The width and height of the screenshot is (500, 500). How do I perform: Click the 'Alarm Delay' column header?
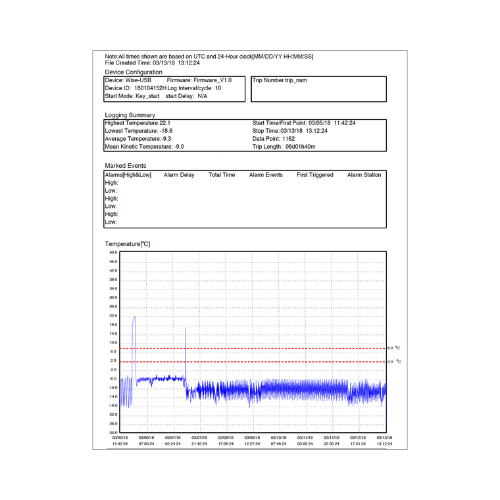pyautogui.click(x=179, y=175)
